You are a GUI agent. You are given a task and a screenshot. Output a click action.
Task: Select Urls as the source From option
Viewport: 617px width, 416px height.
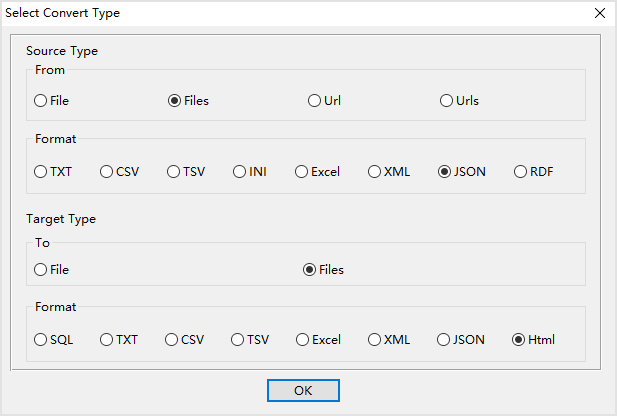[x=447, y=101]
